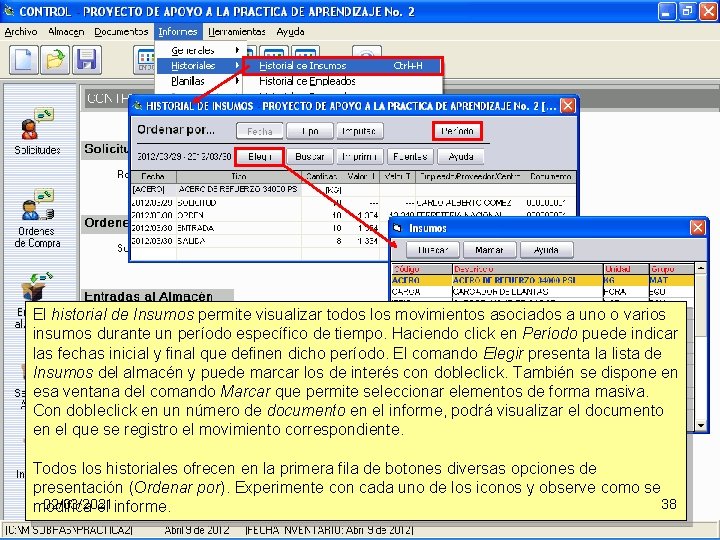Image resolution: width=720 pixels, height=540 pixels.
Task: Click the Grupo column header in Insumos
Action: 671,269
